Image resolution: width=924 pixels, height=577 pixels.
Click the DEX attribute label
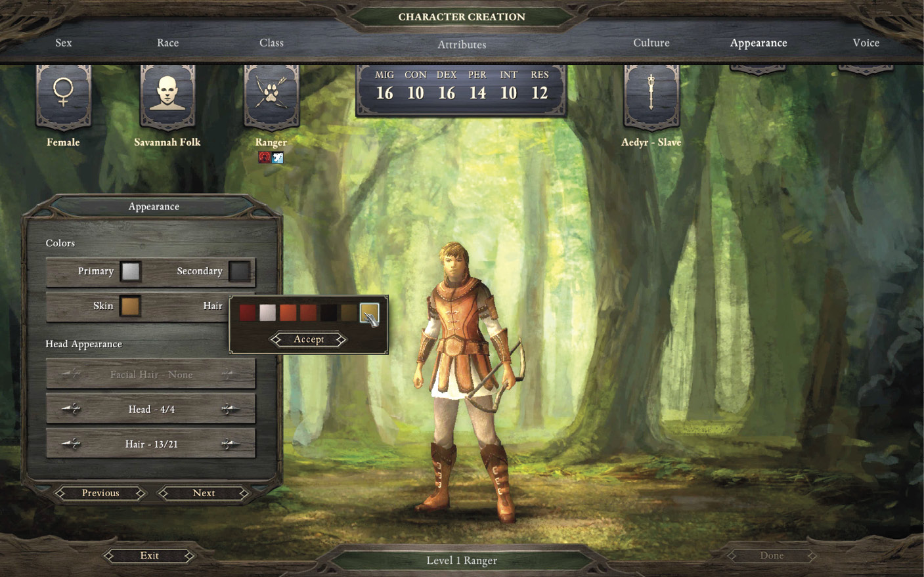(x=447, y=75)
